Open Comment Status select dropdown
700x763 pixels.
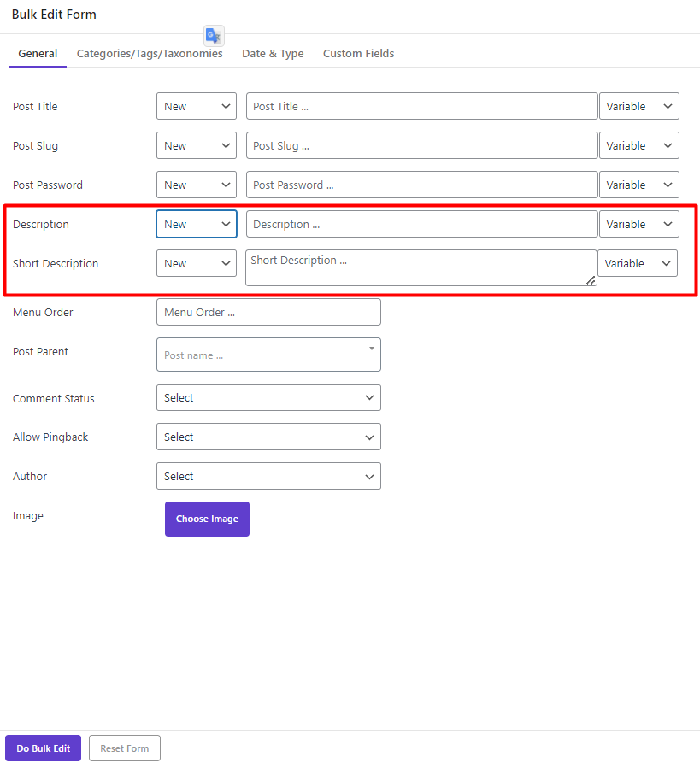pyautogui.click(x=268, y=397)
